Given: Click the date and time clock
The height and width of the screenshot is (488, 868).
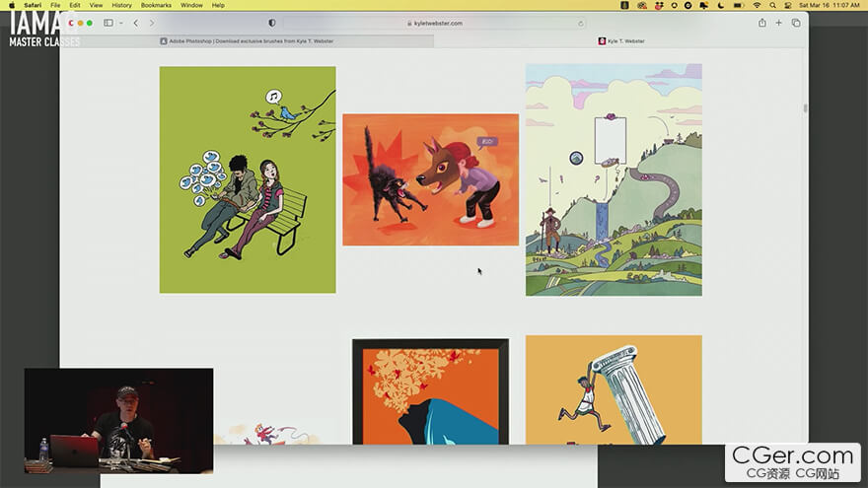Looking at the screenshot, I should pos(829,5).
